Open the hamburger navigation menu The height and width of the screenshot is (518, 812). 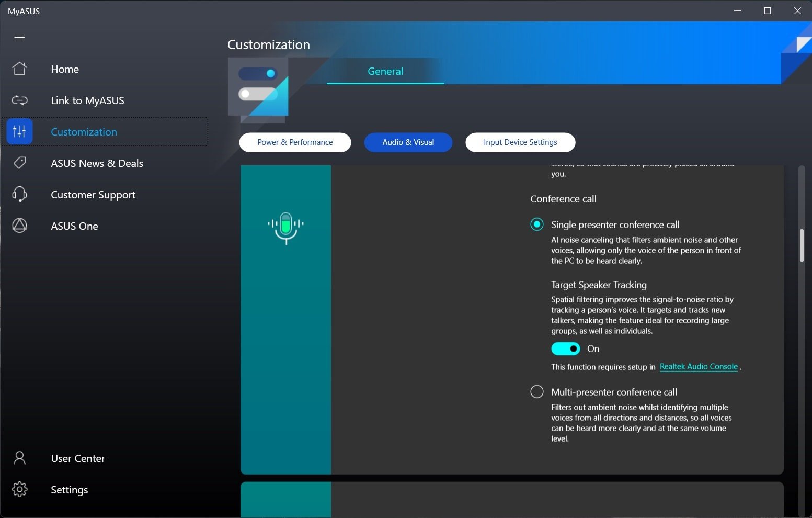click(x=19, y=37)
